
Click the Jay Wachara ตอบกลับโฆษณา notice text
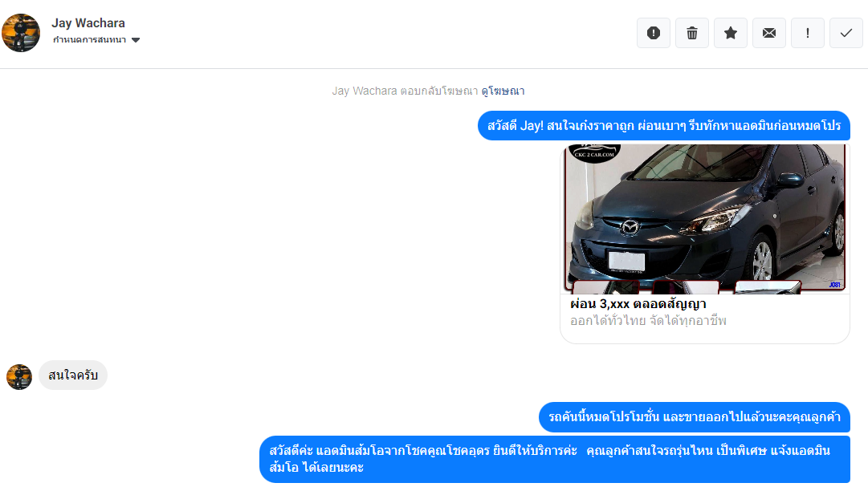tap(405, 91)
